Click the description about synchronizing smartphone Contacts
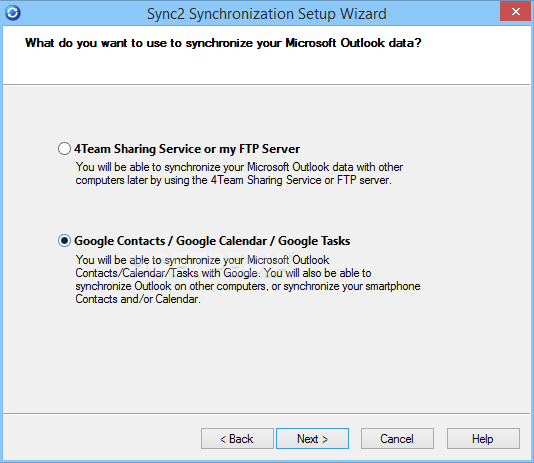Viewport: 534px width, 463px height. (x=248, y=280)
